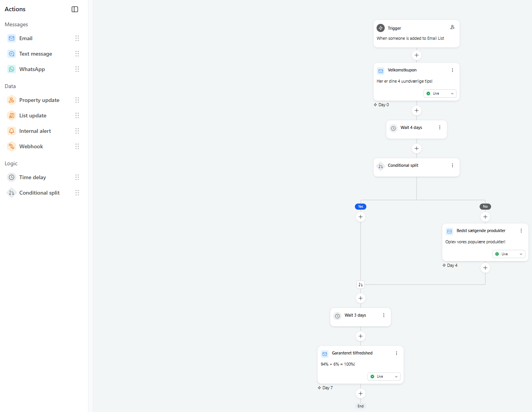Select the Email action icon

12,38
